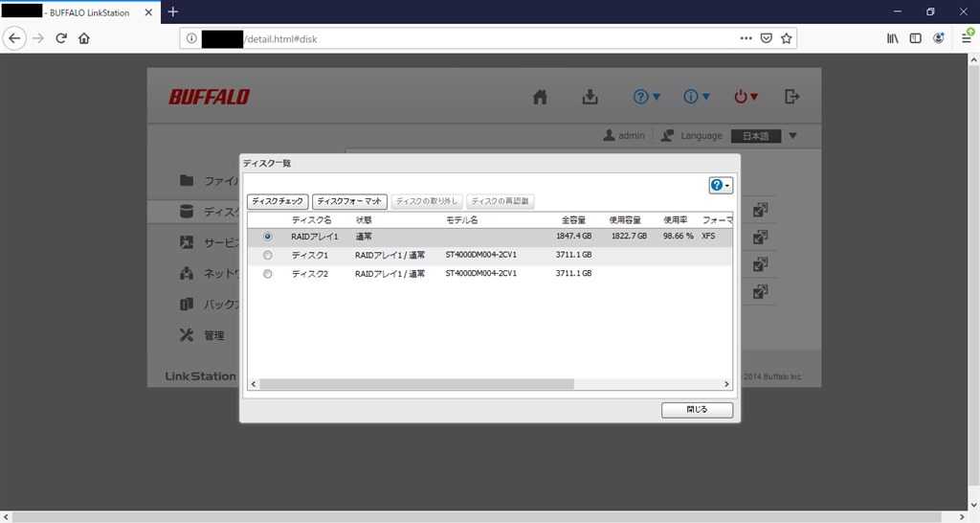Click the Firefox account icon
Viewport: 980px width, 523px height.
click(938, 38)
